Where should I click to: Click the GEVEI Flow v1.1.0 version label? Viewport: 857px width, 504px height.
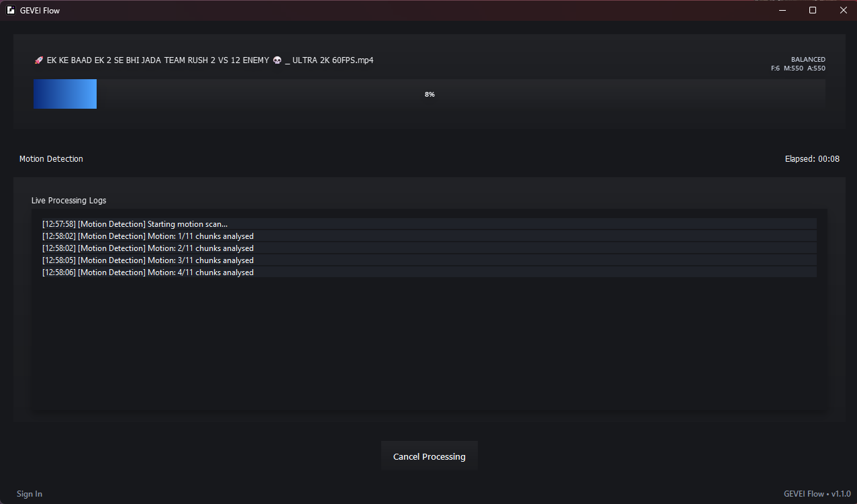pos(817,494)
